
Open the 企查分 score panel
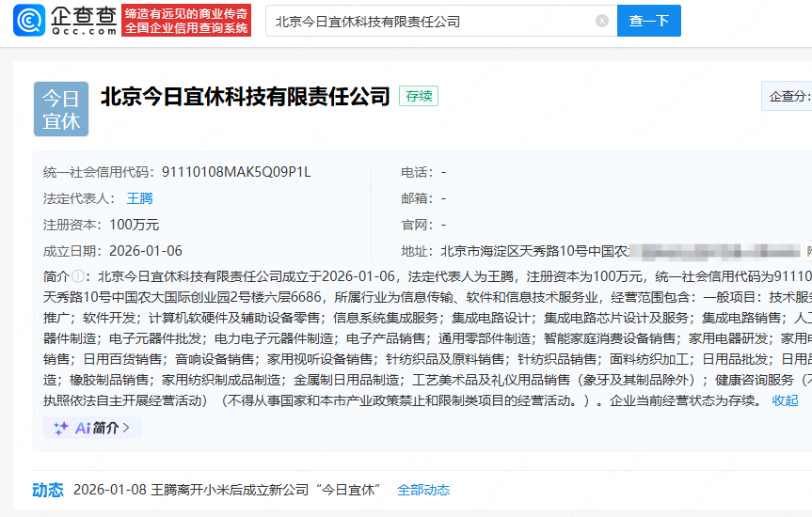(x=788, y=96)
